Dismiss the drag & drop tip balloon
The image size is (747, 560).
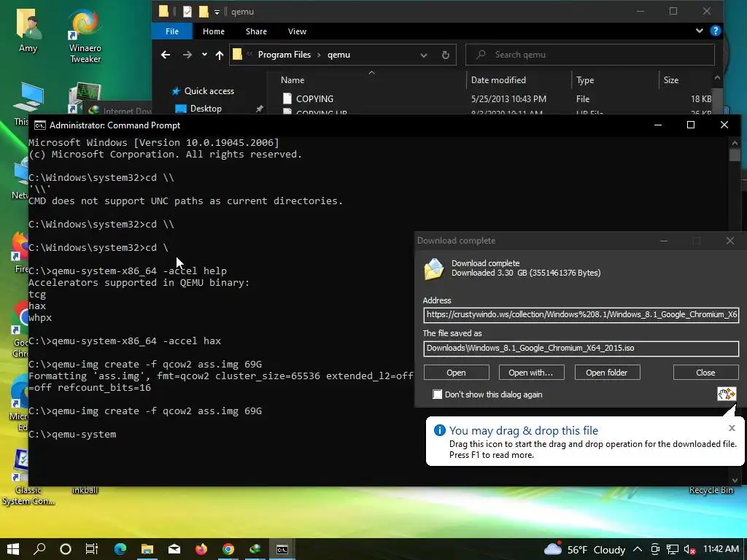(x=732, y=428)
